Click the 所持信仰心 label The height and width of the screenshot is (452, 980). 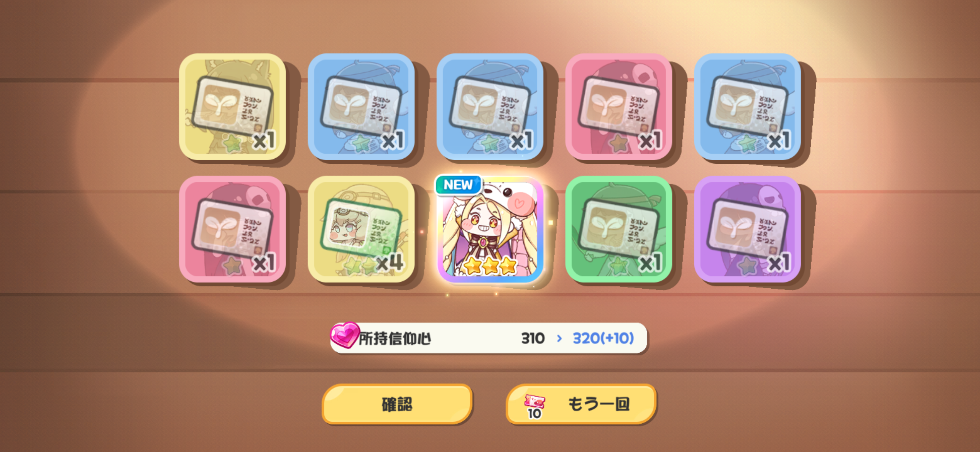coord(395,339)
